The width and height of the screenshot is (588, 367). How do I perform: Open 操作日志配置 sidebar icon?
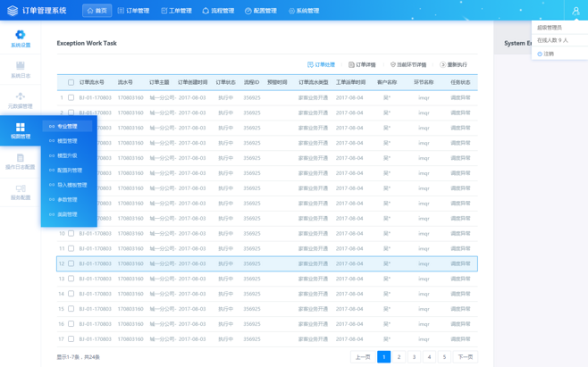pos(21,157)
